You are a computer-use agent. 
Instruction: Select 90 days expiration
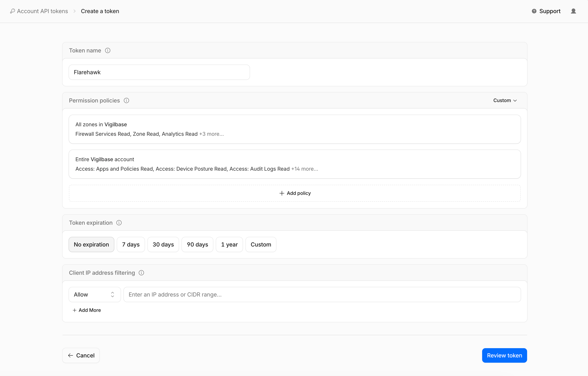tap(198, 244)
